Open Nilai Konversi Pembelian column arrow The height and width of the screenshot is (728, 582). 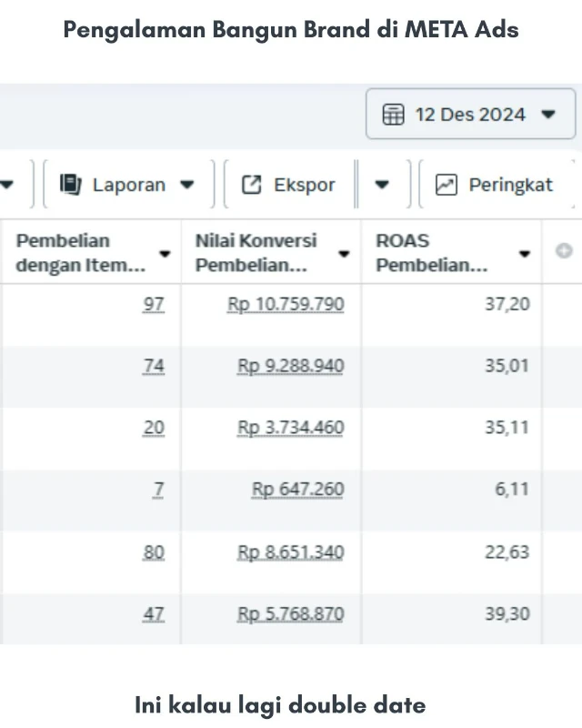(344, 254)
